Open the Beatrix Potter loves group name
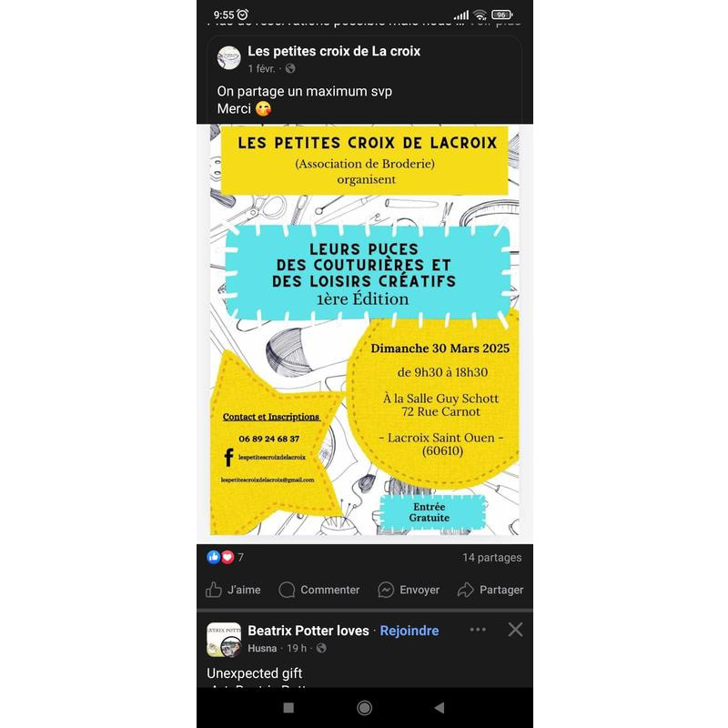The height and width of the screenshot is (728, 728). point(308,631)
